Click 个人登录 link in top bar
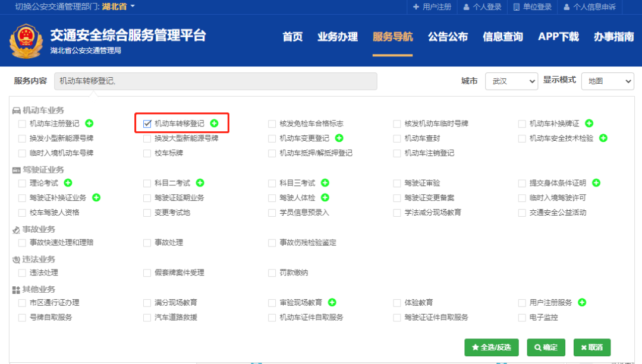The image size is (642, 364). [482, 7]
